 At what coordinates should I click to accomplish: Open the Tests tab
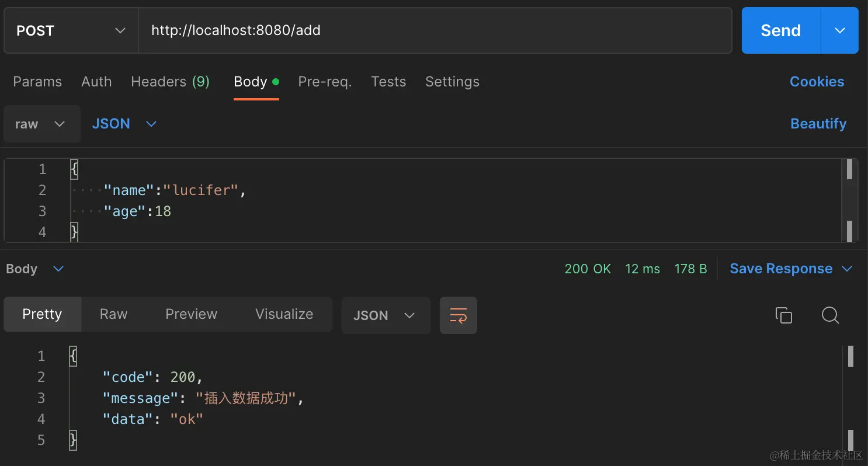[388, 82]
